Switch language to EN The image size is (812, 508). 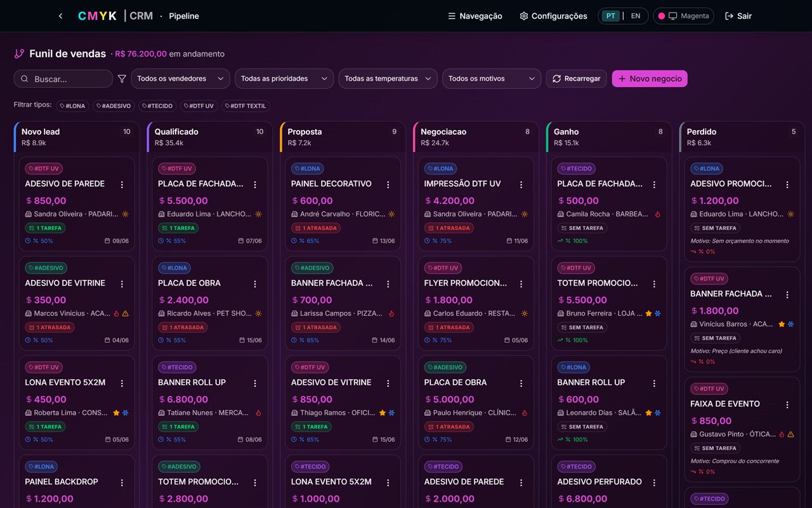point(636,16)
